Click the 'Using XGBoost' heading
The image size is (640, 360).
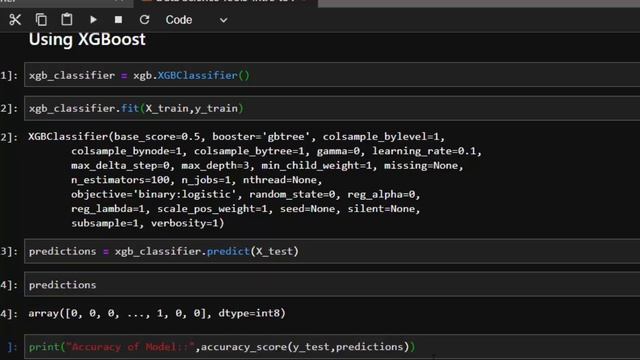[x=87, y=40]
